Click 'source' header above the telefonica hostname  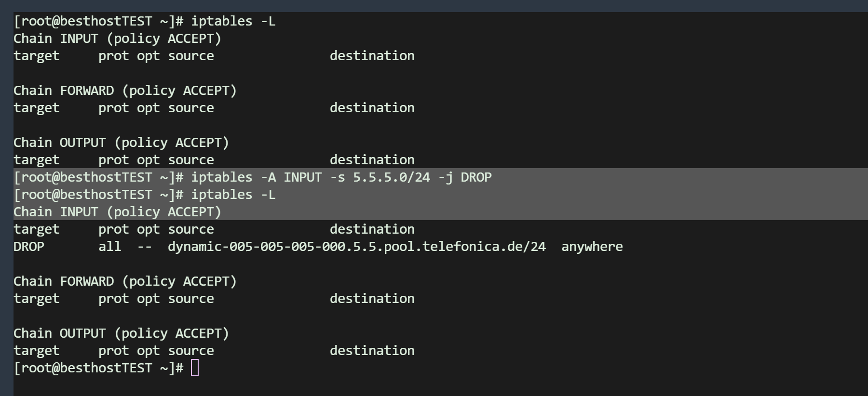[191, 229]
